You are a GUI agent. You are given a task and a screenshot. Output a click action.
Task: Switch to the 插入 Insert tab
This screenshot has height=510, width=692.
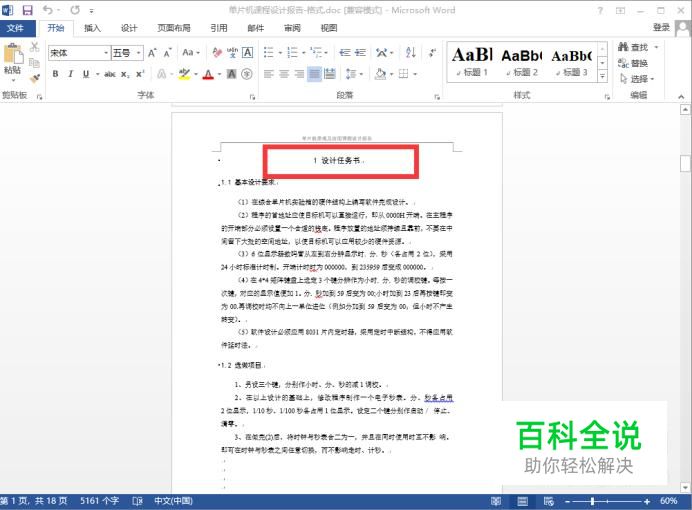coord(92,28)
